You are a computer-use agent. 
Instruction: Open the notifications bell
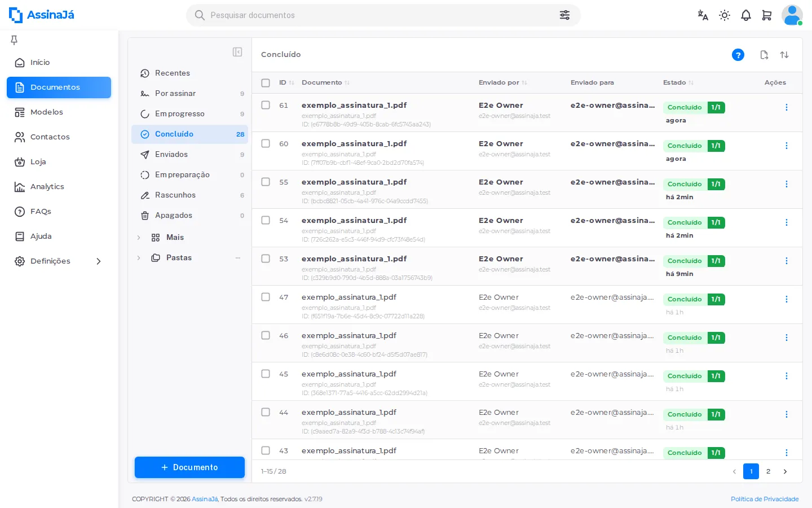(746, 15)
